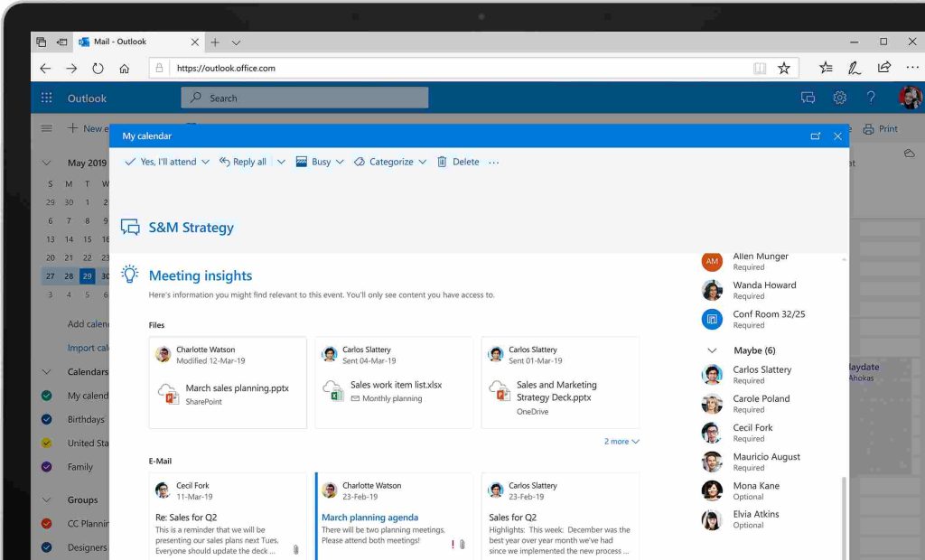This screenshot has height=560, width=925.
Task: Open the Outlook app launcher grid
Action: click(47, 98)
